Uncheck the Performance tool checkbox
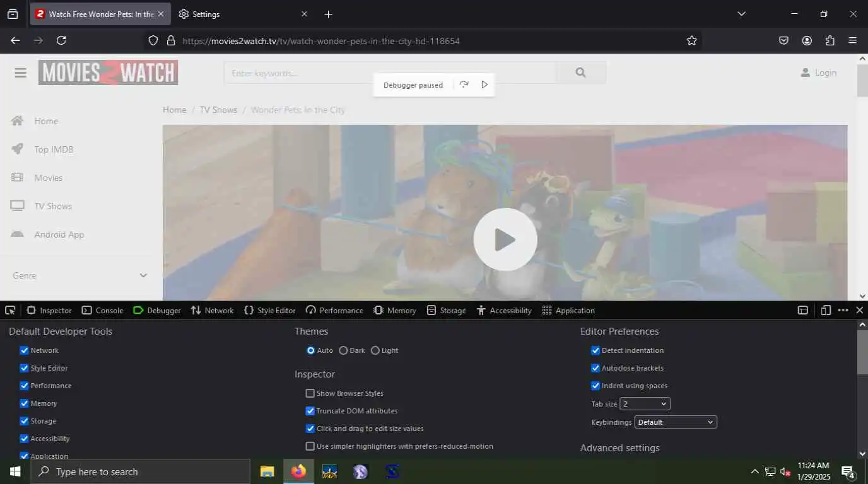868x484 pixels. [x=24, y=386]
